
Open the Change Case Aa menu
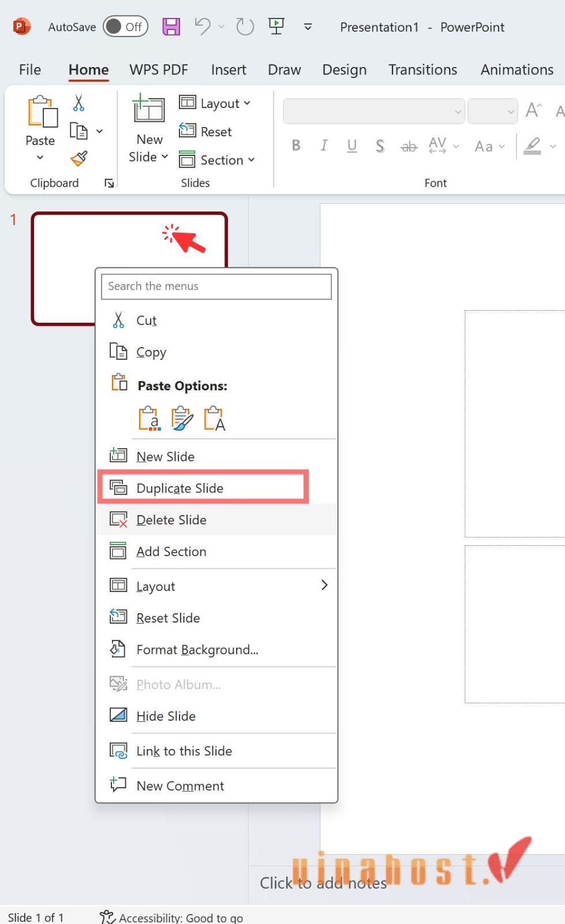pos(489,146)
